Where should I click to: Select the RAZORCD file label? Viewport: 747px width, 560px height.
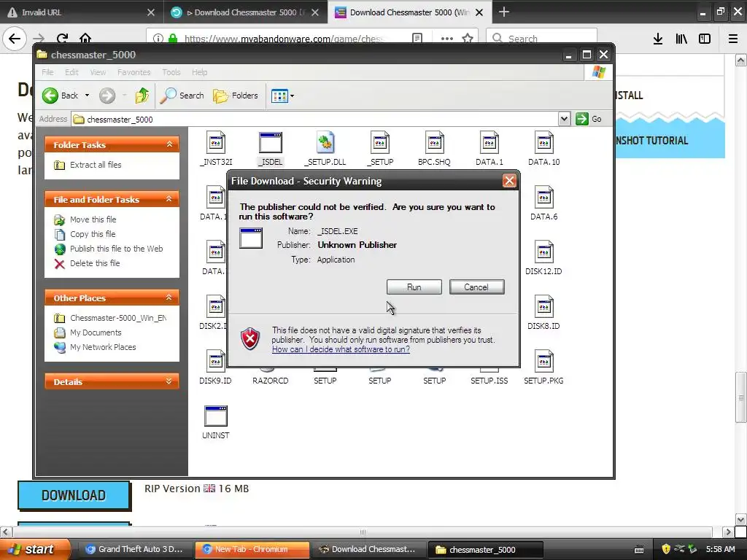[270, 381]
